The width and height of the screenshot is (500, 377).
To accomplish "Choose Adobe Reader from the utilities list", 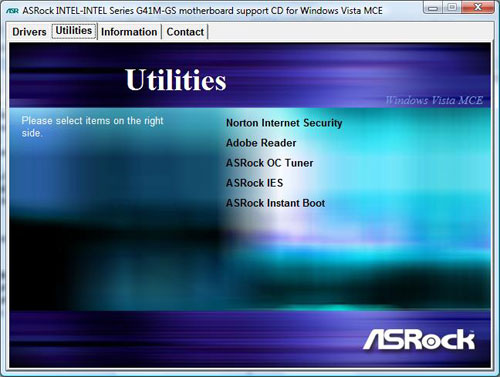I will pyautogui.click(x=261, y=143).
